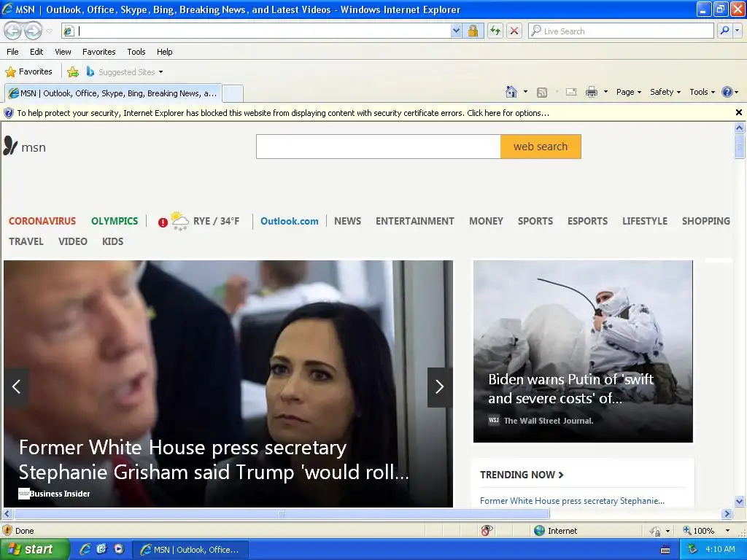747x560 pixels.
Task: Click the Stop loading red X icon
Action: click(x=514, y=31)
